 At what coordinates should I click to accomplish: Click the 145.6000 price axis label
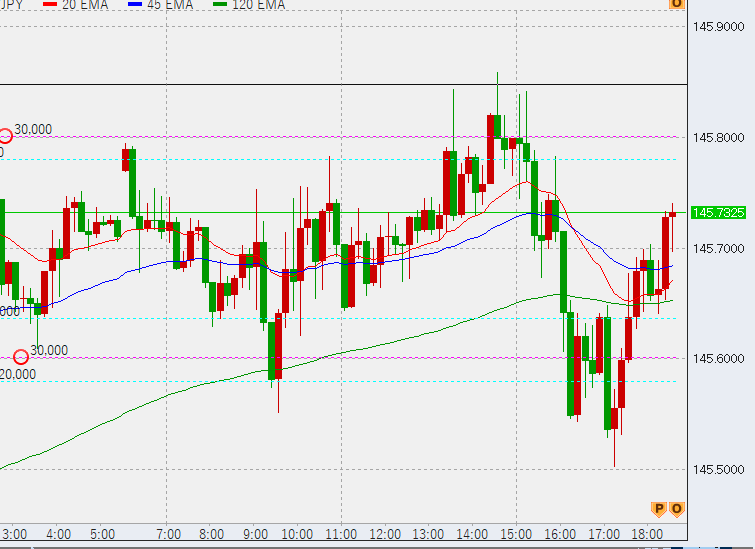(719, 358)
